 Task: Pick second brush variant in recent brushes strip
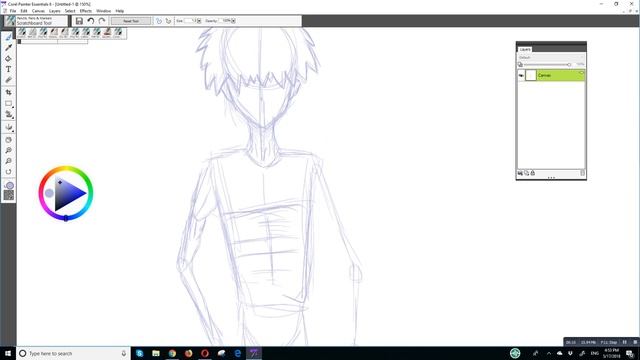[x=32, y=33]
